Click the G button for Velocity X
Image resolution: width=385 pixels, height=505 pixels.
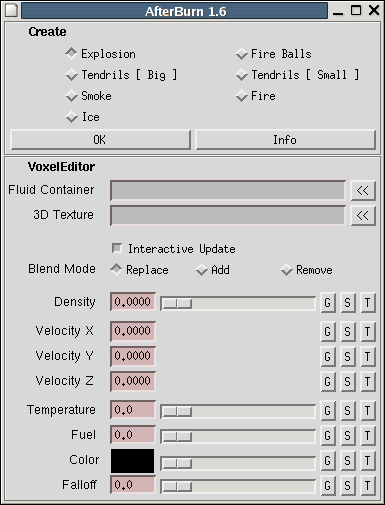tap(328, 332)
